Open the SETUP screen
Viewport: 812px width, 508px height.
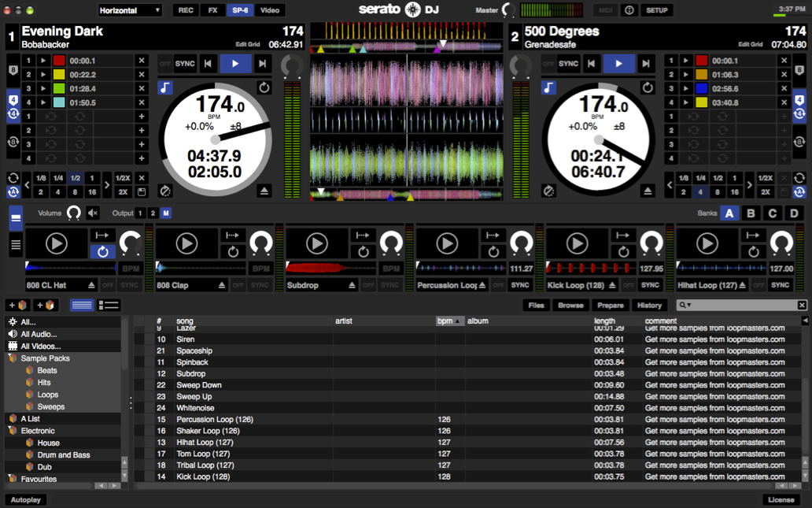[657, 10]
